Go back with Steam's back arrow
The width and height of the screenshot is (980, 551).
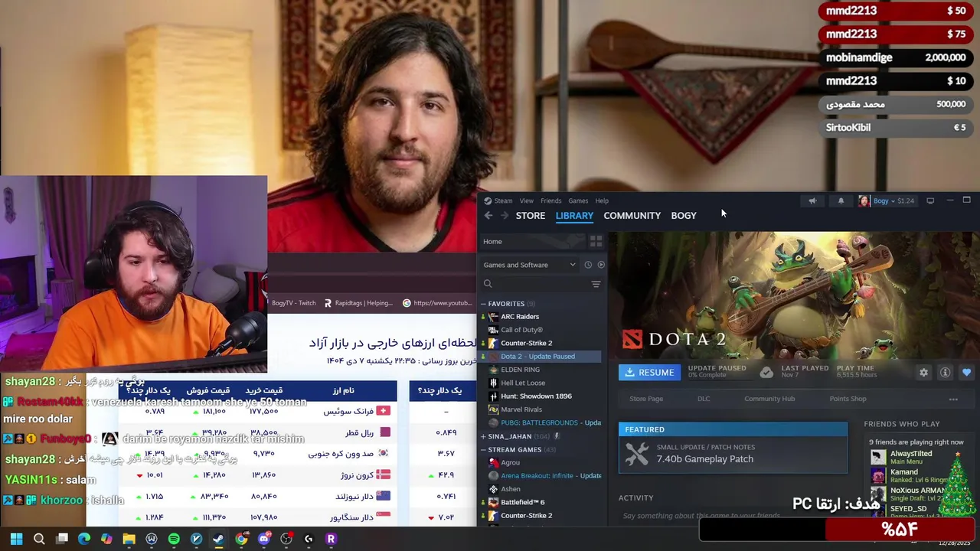tap(488, 216)
